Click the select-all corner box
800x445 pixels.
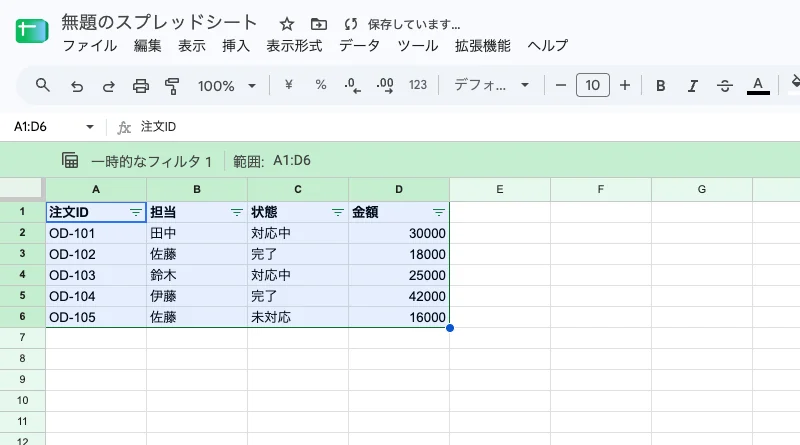pyautogui.click(x=22, y=189)
